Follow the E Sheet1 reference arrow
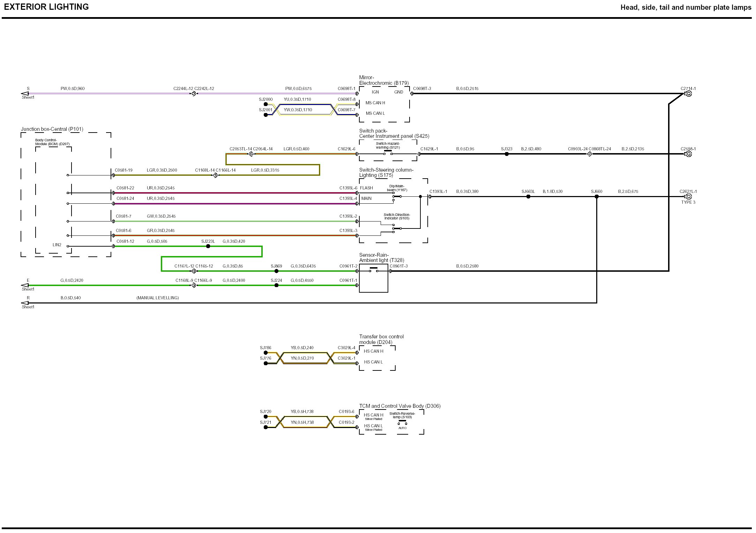The width and height of the screenshot is (756, 533). 25,285
